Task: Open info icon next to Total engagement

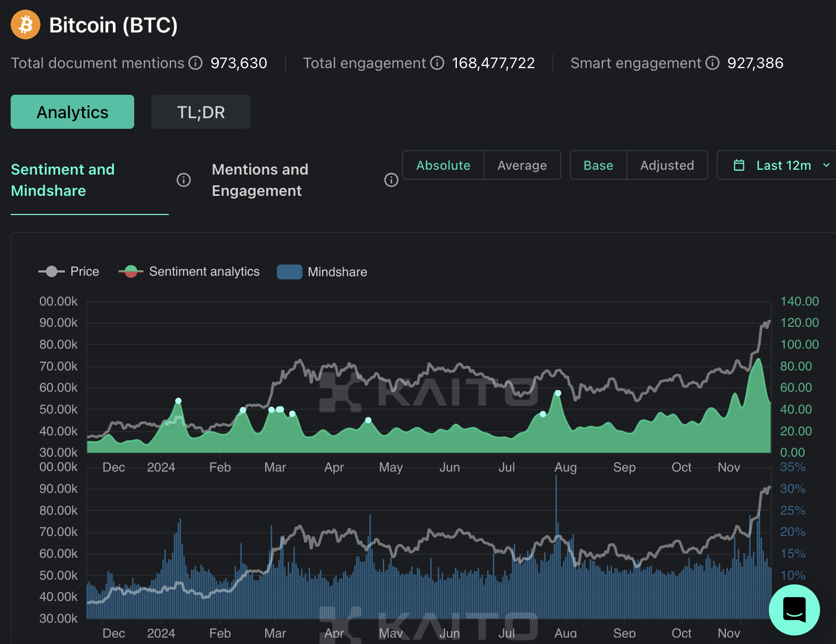Action: tap(437, 63)
